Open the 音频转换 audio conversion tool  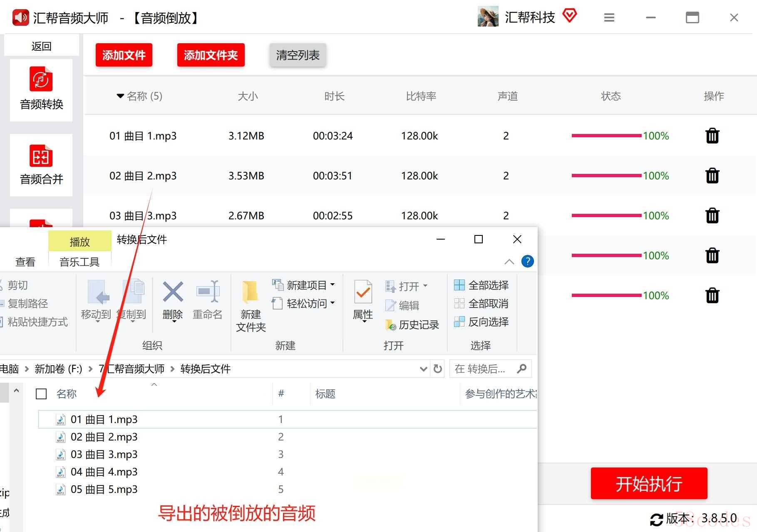pyautogui.click(x=41, y=89)
